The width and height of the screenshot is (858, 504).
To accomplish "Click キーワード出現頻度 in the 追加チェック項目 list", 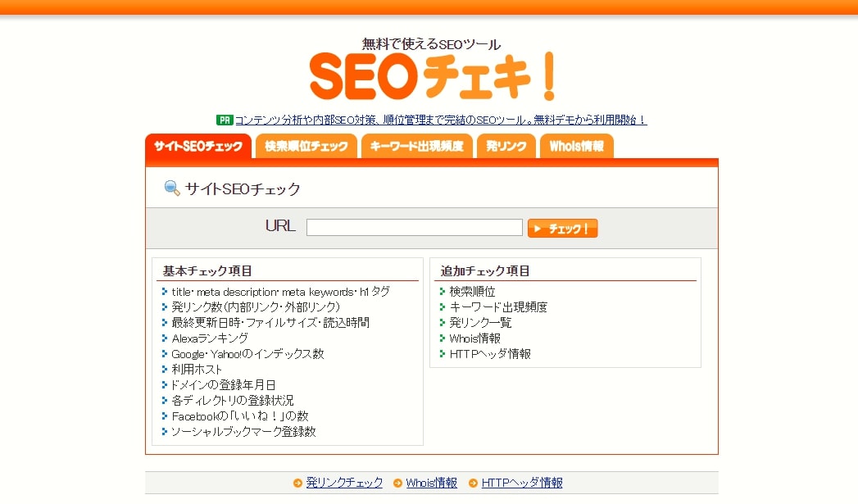I will pos(498,307).
